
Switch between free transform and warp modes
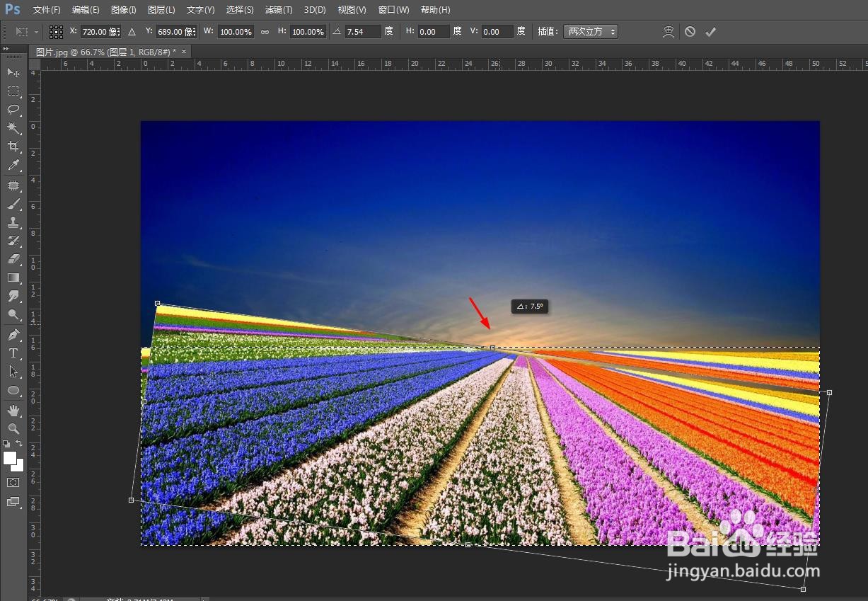click(669, 32)
